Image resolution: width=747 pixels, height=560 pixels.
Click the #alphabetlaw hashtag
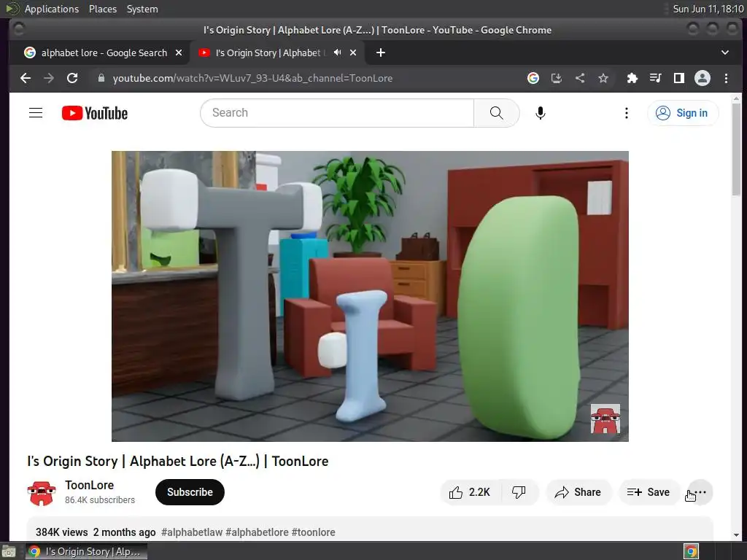[x=192, y=532]
